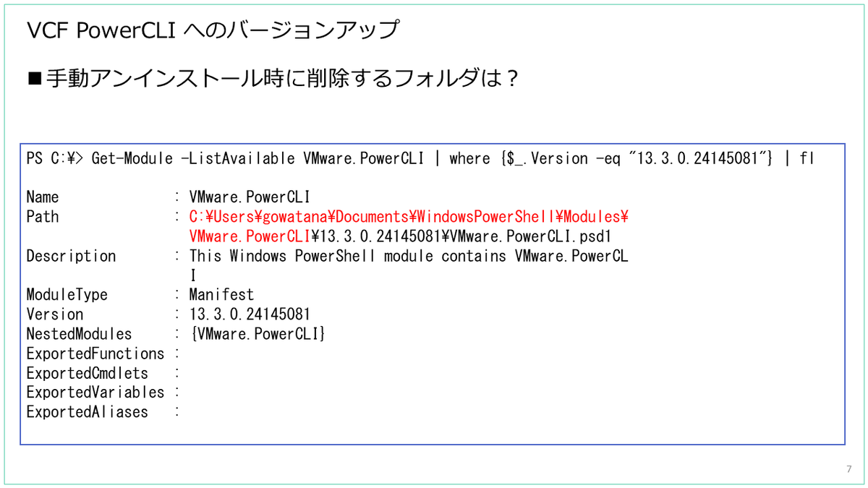The height and width of the screenshot is (488, 868).
Task: Click the 'Manifest' value
Action: (x=221, y=294)
